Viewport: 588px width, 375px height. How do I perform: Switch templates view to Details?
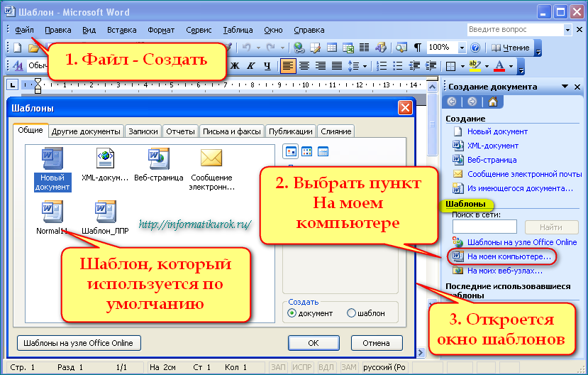323,152
